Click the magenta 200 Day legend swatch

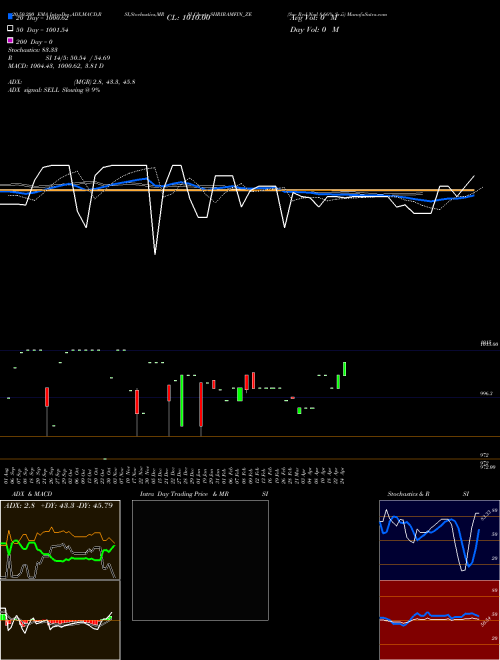point(10,40)
